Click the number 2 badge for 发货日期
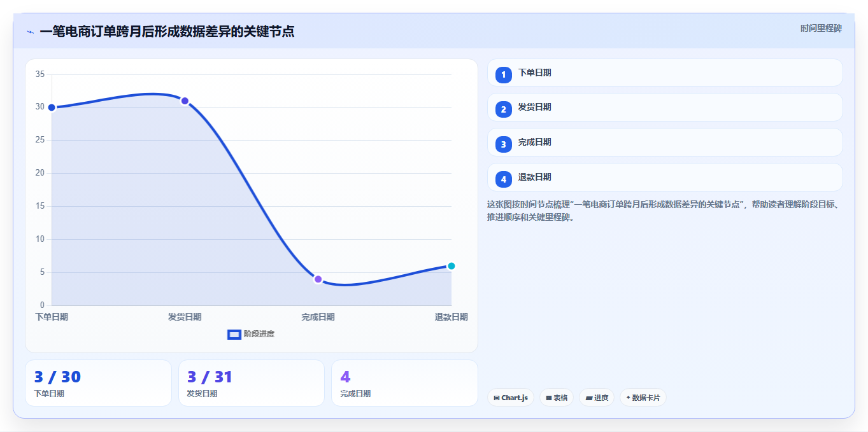This screenshot has height=432, width=868. (x=504, y=109)
